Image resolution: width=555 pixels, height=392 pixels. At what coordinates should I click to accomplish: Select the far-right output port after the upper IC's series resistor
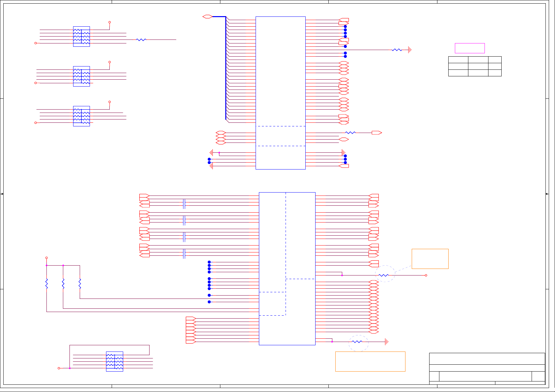pyautogui.click(x=377, y=133)
